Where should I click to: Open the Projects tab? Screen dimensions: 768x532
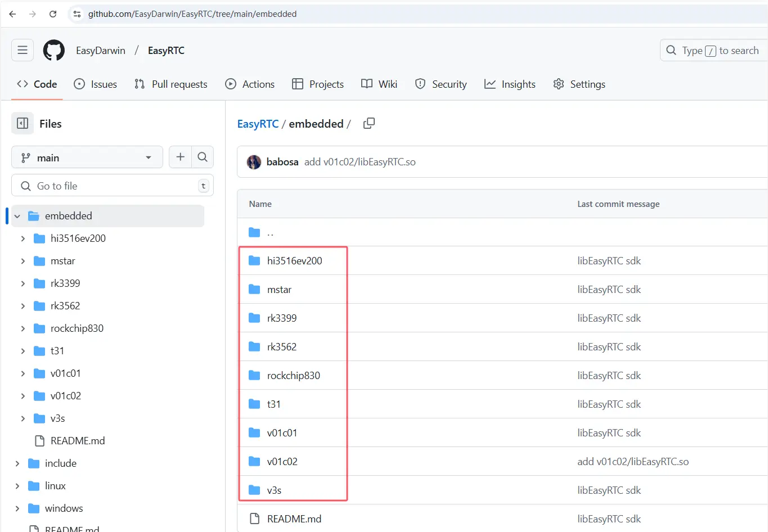pyautogui.click(x=318, y=84)
